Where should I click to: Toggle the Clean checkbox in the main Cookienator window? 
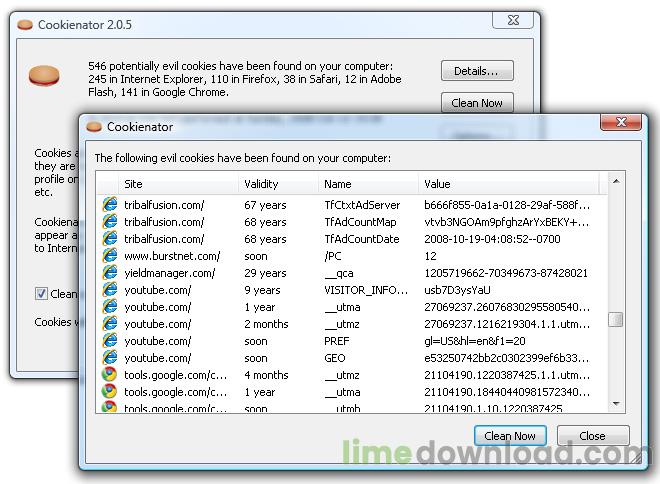[41, 293]
